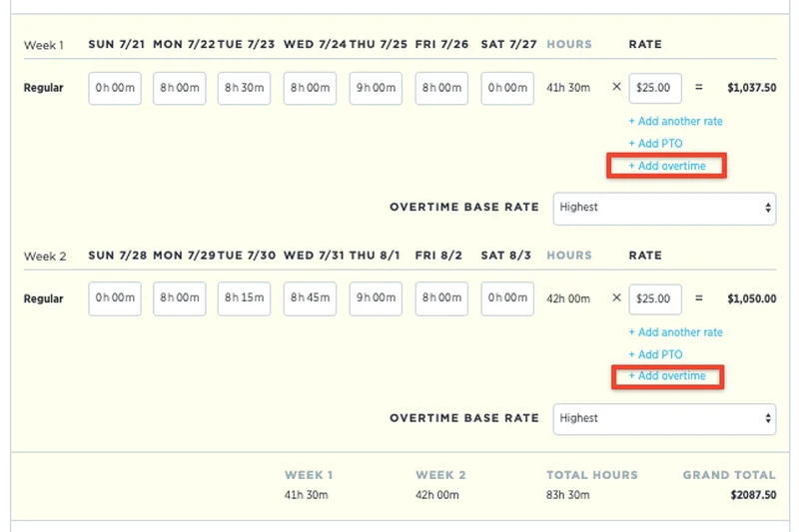Screen dimensions: 799x532
Task: Edit Week 1 Tuesday 7/23 hours 8h 30m
Action: coord(245,88)
